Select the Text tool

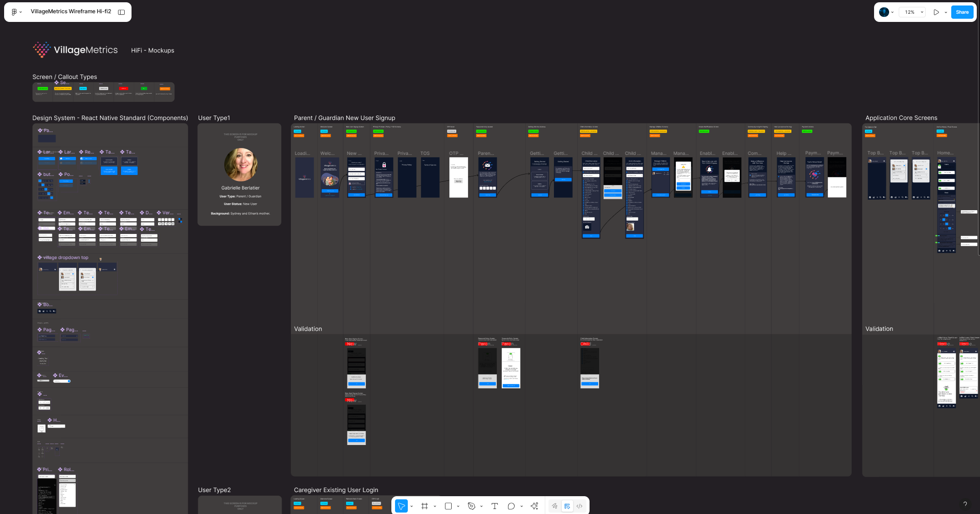pos(495,506)
